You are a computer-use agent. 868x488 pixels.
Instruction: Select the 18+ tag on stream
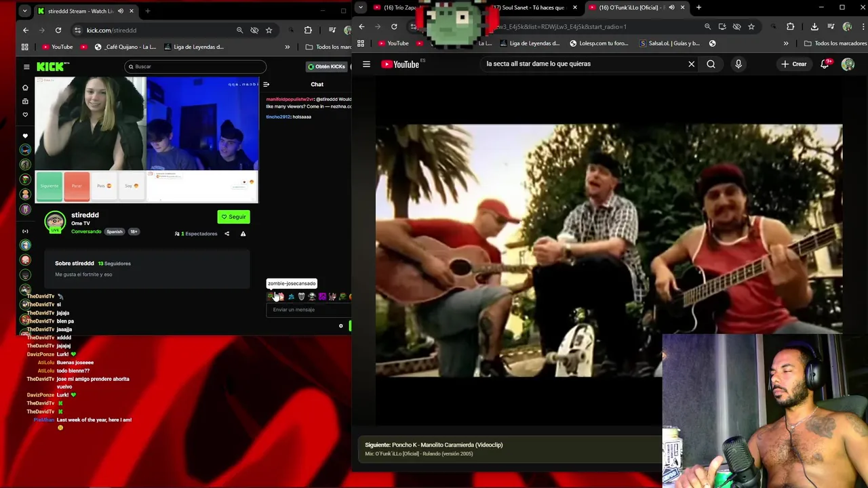134,232
